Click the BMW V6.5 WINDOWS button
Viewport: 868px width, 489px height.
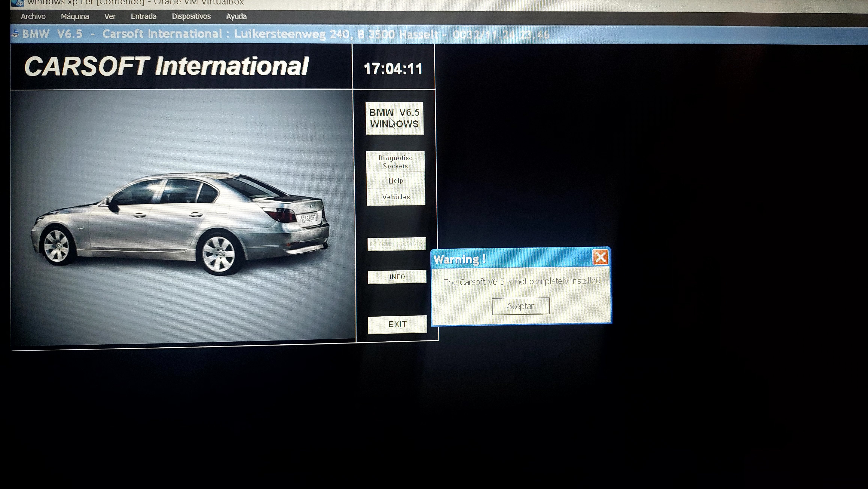point(395,118)
